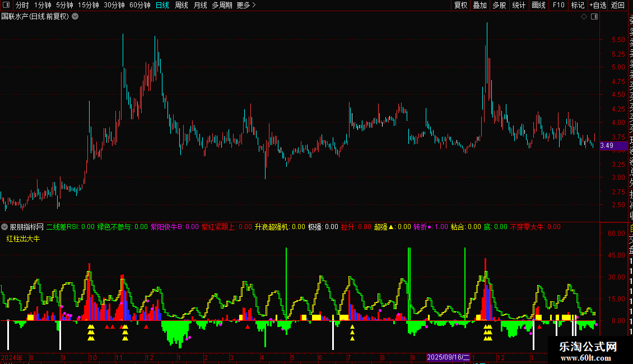633x364 pixels.
Task: Click the 升浪超强机: 0.00 value
Action: [280, 227]
